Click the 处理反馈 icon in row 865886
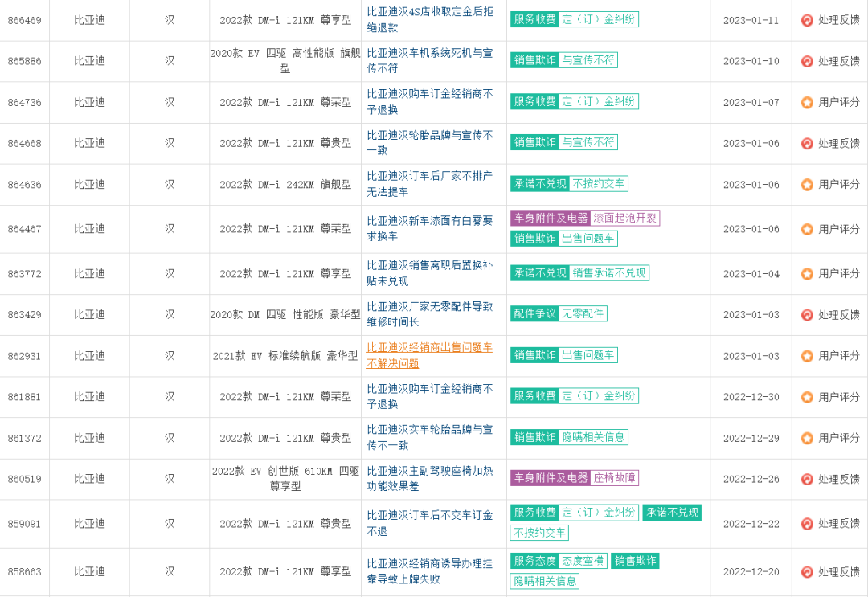868x597 pixels. [807, 61]
